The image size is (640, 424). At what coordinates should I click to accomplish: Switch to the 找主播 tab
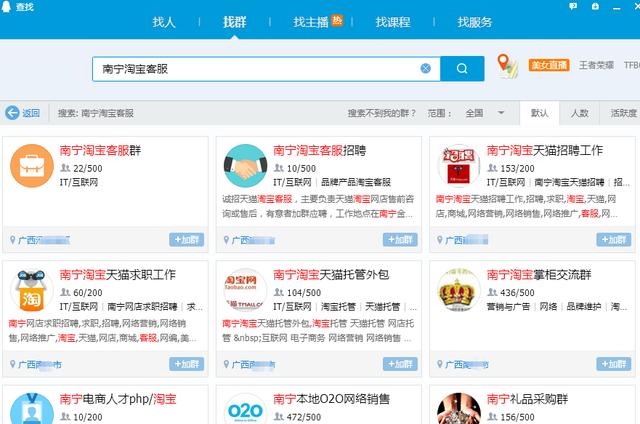click(311, 22)
